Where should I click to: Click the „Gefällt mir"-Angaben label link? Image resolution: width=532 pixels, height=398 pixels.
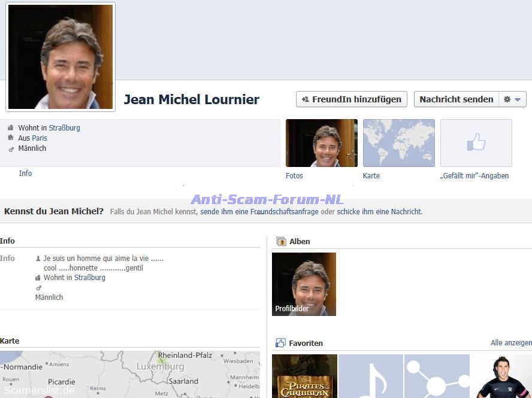tap(474, 176)
